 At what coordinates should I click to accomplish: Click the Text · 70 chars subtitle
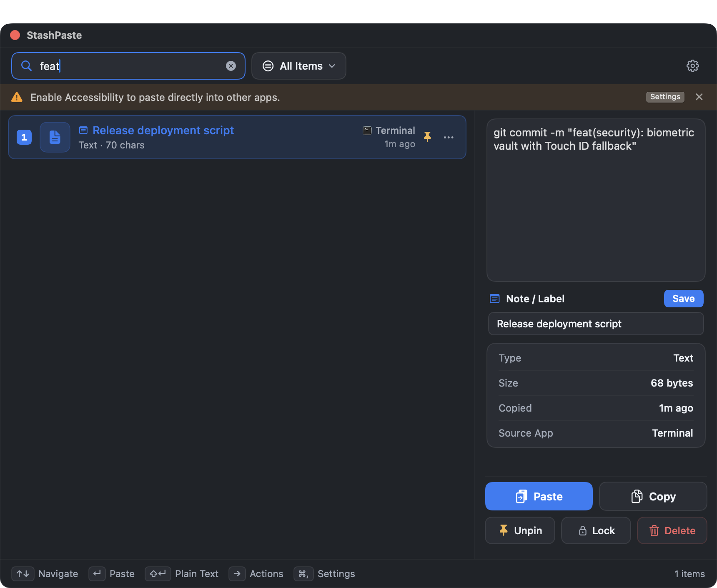point(112,145)
